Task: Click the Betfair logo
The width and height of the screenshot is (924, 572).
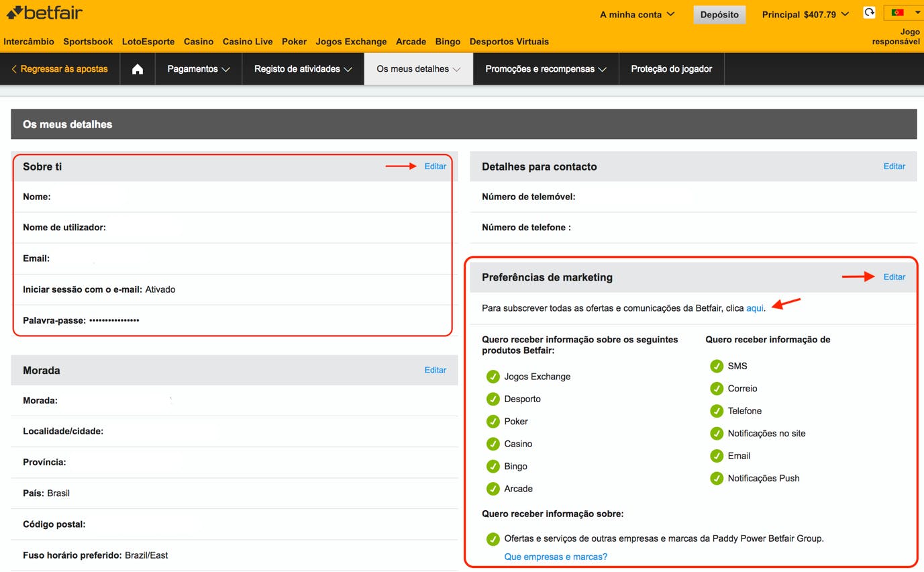Action: [x=45, y=13]
